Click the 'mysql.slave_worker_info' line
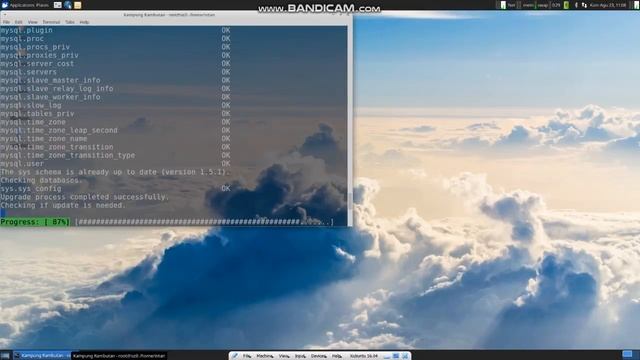Image resolution: width=640 pixels, height=360 pixels. pyautogui.click(x=50, y=97)
